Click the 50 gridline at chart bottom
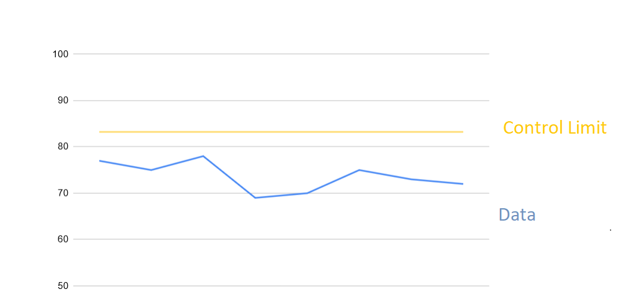The image size is (644, 307). tap(281, 286)
